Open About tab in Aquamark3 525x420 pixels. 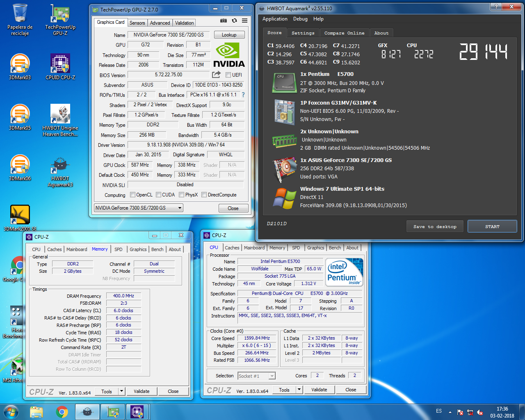(x=381, y=33)
